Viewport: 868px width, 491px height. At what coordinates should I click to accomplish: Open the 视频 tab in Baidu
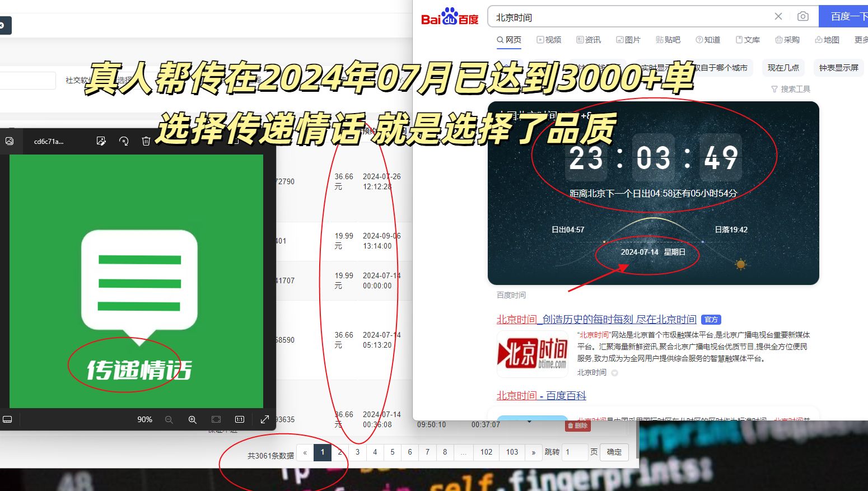(549, 39)
